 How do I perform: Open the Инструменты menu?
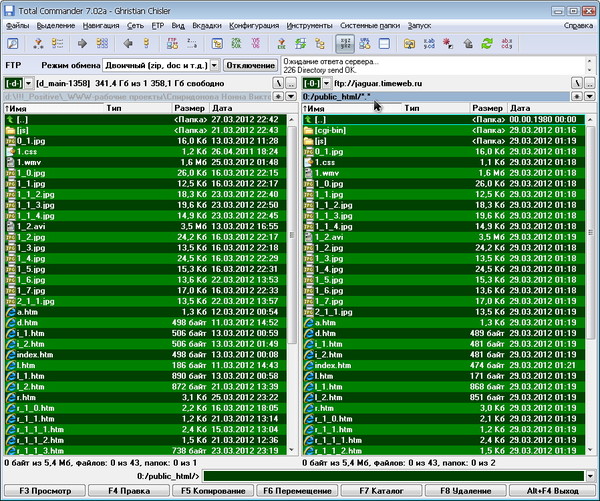coord(309,26)
